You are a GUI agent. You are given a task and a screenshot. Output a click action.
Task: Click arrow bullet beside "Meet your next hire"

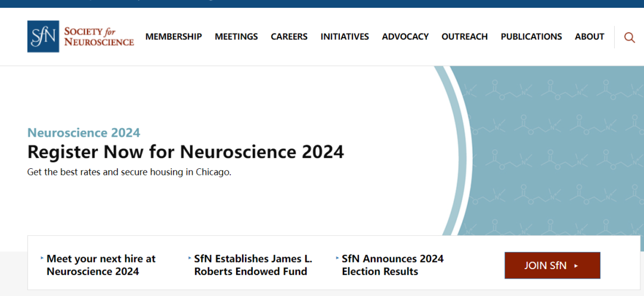[x=42, y=258]
